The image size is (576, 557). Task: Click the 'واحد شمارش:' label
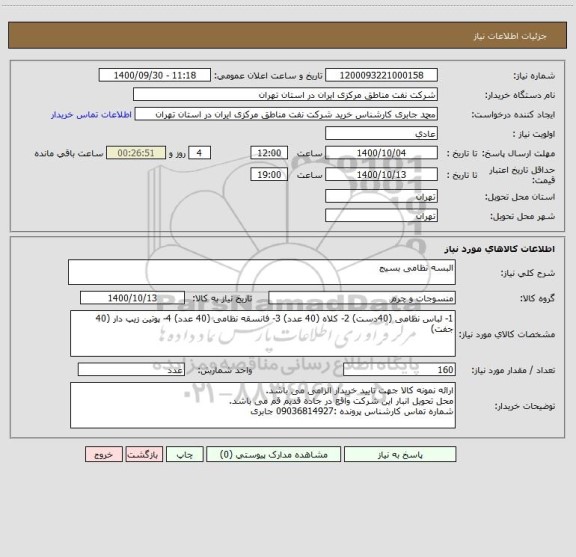[x=225, y=370]
